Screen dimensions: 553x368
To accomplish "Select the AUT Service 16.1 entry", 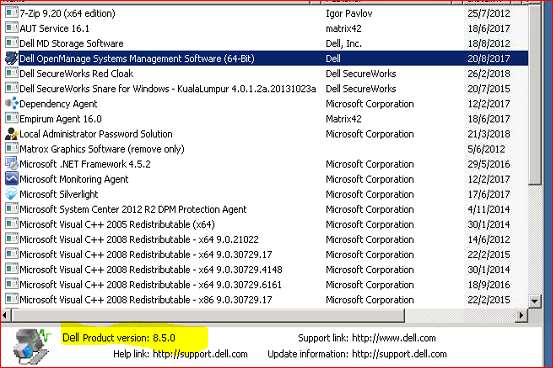I will coord(55,29).
